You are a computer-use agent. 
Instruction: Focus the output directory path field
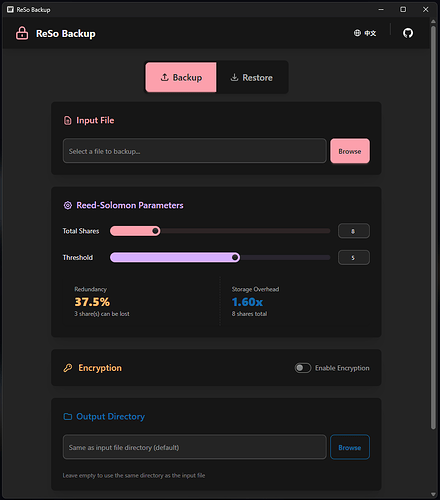[194, 447]
